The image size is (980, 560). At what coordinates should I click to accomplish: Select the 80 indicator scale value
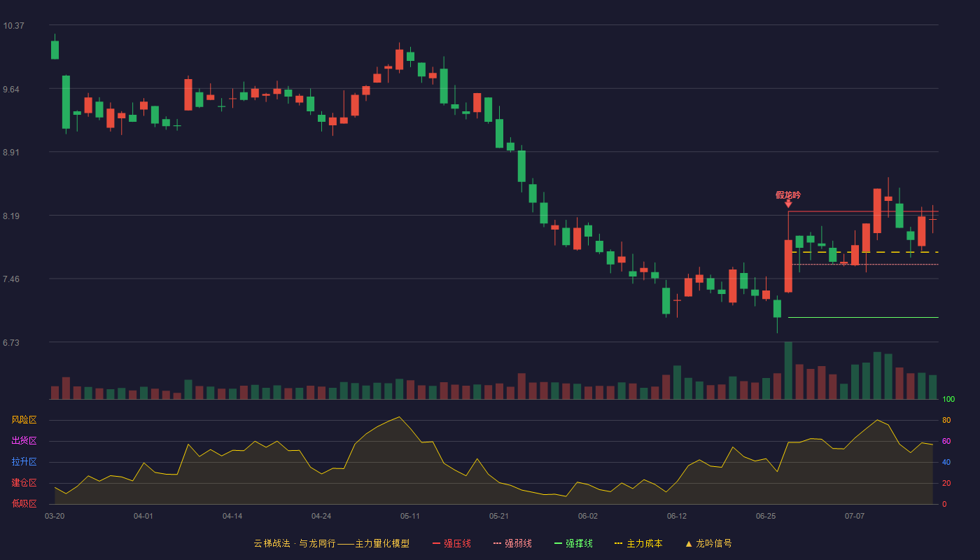946,420
